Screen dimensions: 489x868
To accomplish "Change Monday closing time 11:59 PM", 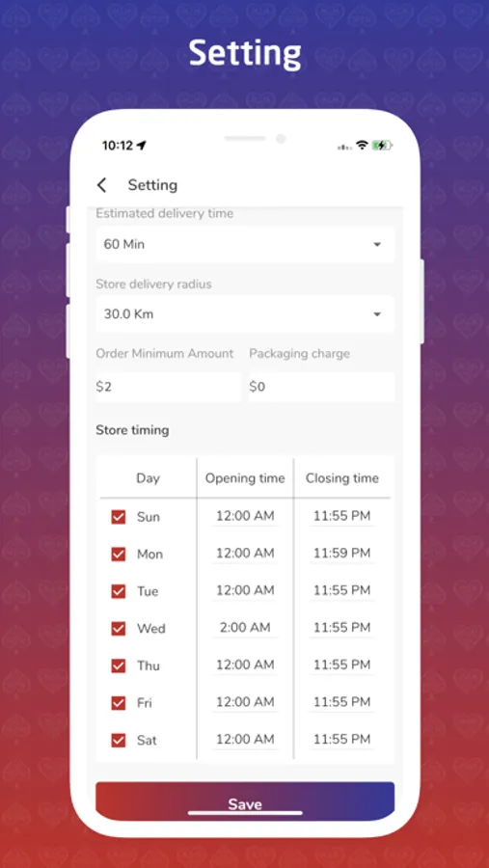I will [x=341, y=554].
